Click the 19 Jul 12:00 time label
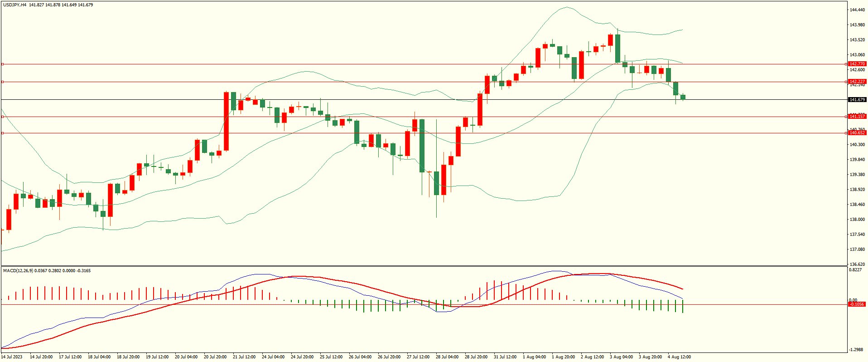 pyautogui.click(x=157, y=357)
